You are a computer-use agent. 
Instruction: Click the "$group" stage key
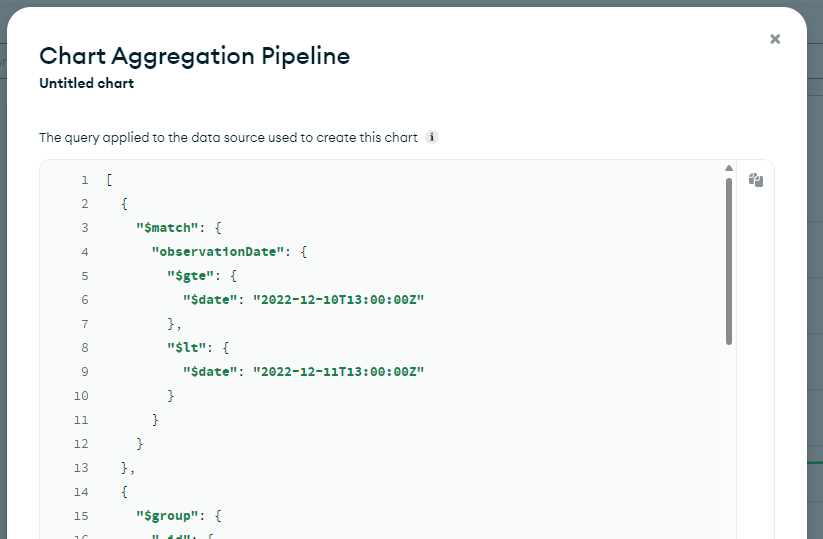(161, 516)
